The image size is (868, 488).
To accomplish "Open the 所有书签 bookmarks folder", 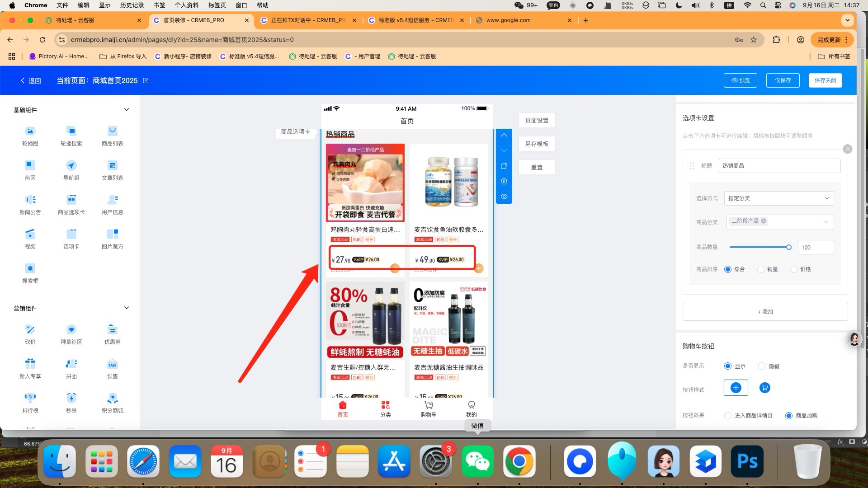I will [x=834, y=56].
